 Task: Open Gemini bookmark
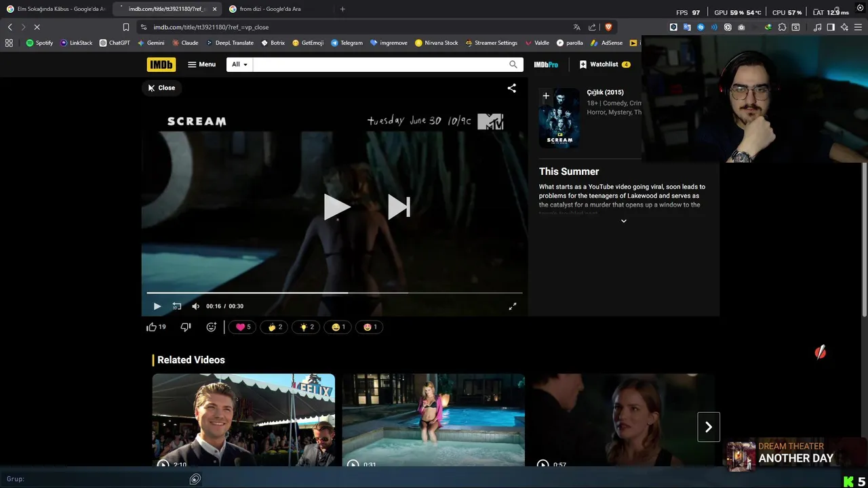pos(151,43)
